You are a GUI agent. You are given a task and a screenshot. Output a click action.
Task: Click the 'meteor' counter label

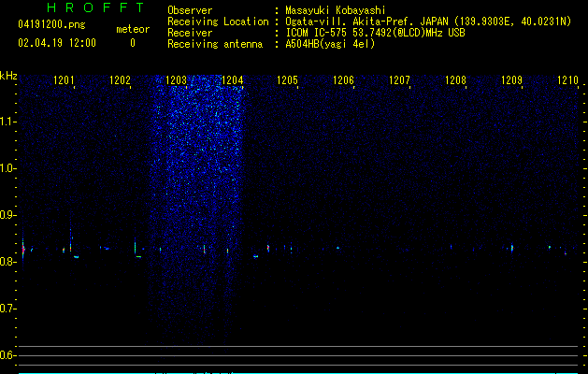coord(133,29)
